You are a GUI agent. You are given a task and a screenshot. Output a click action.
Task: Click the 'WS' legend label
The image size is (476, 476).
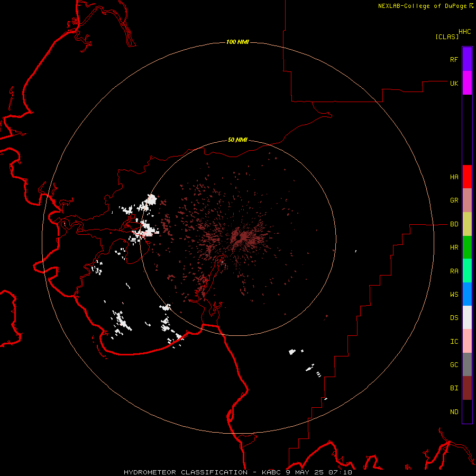click(454, 294)
